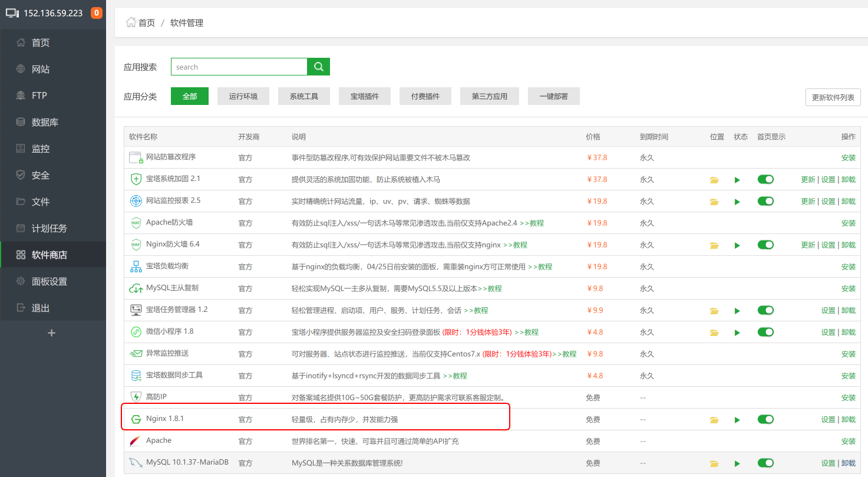Click the server IP 152.136.59.223 header
This screenshot has height=477, width=868.
pyautogui.click(x=53, y=13)
